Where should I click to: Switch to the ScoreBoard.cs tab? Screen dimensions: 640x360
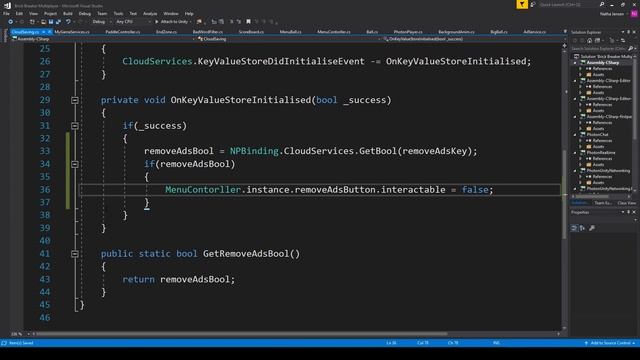[x=251, y=32]
